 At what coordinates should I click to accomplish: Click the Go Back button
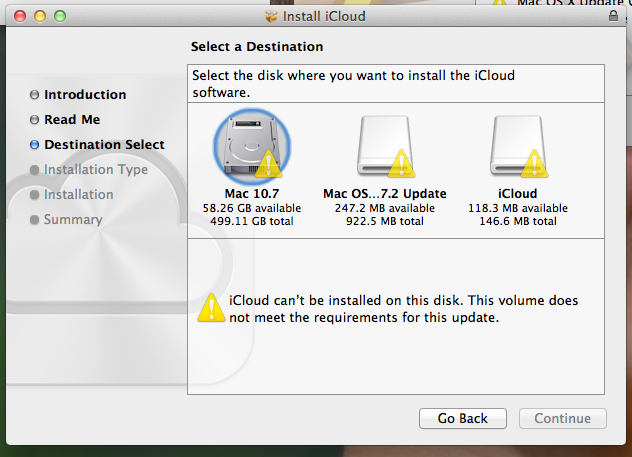pos(463,418)
